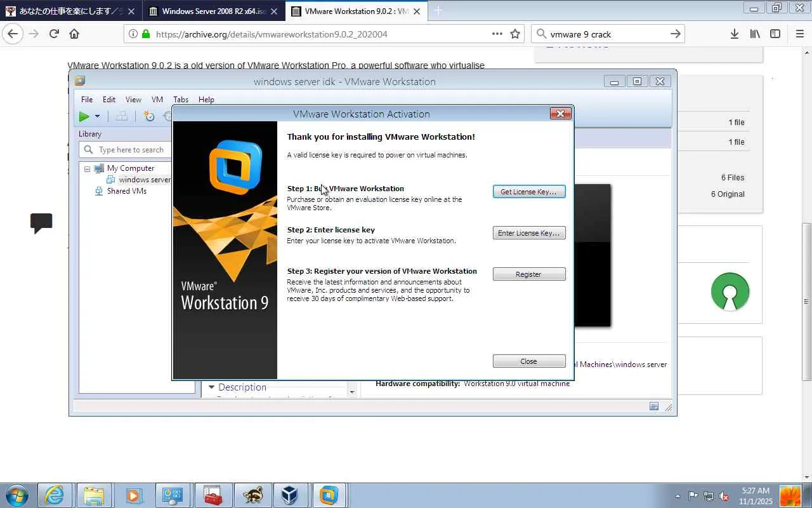Click the taskbar clock showing 5:27 AM
This screenshot has height=508, width=812.
754,496
